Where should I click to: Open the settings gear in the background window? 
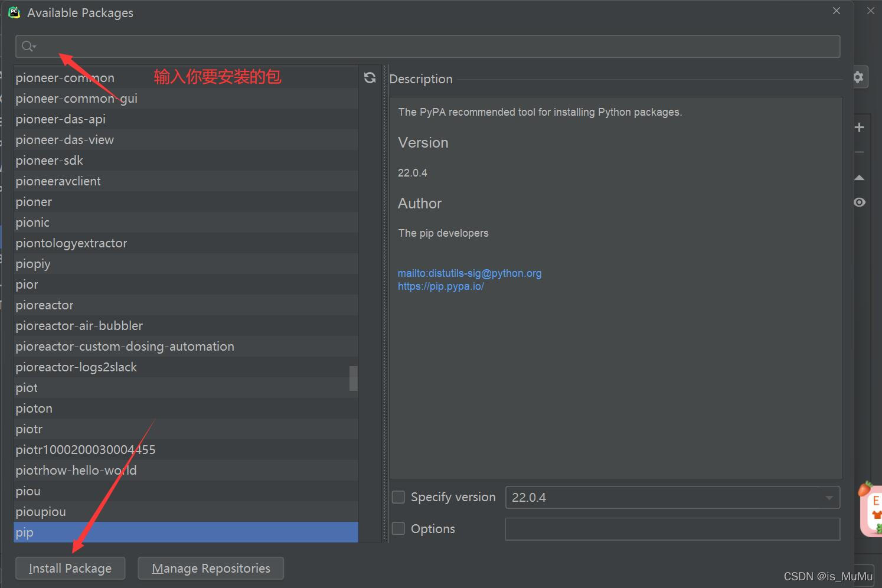click(x=858, y=77)
